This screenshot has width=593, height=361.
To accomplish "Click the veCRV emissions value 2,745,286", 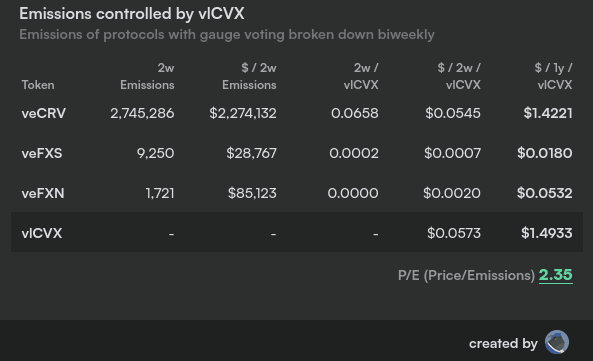I will coord(142,113).
